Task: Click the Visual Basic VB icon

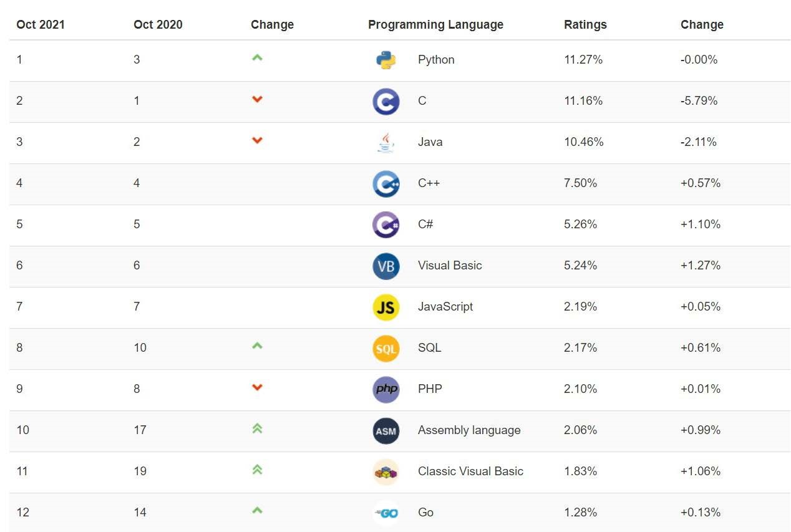Action: pyautogui.click(x=386, y=266)
